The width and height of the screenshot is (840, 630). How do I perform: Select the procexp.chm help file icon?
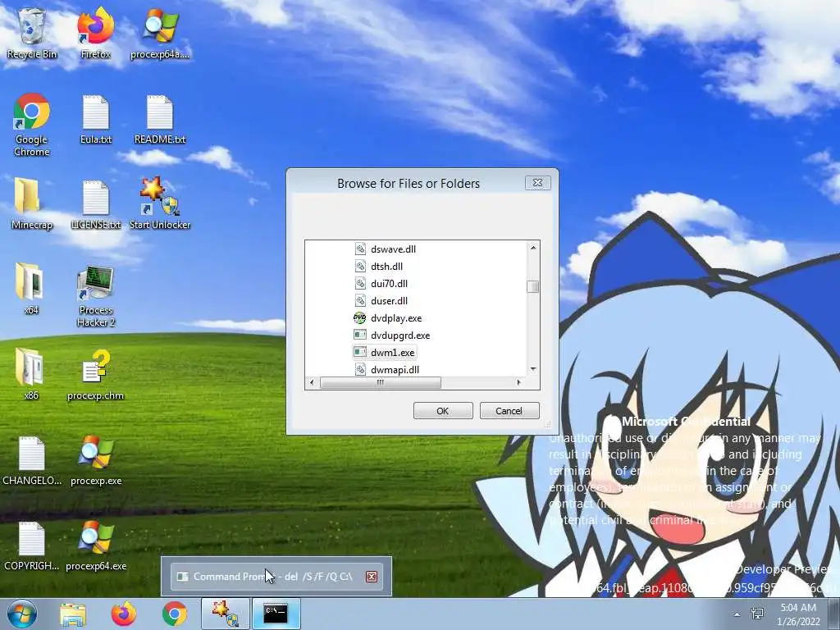[x=95, y=373]
